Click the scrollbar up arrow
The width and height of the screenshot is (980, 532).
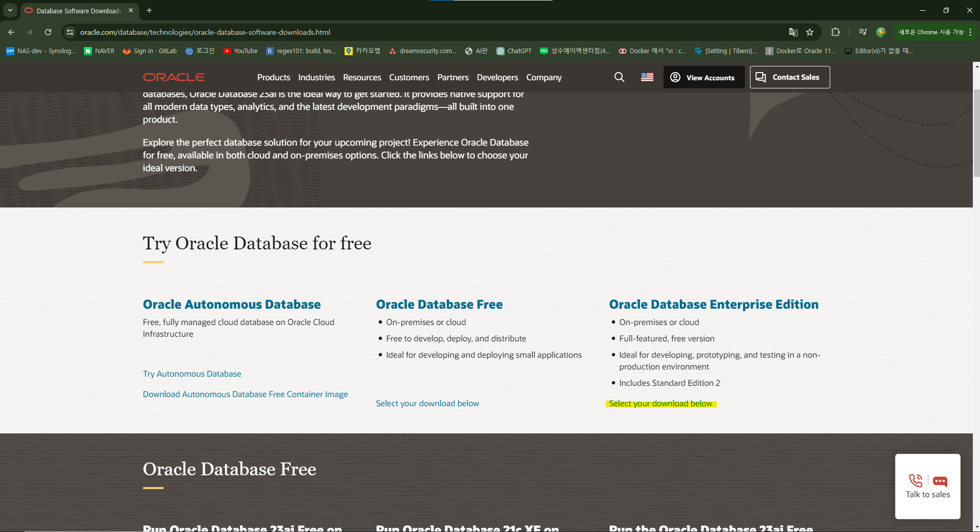[976, 66]
